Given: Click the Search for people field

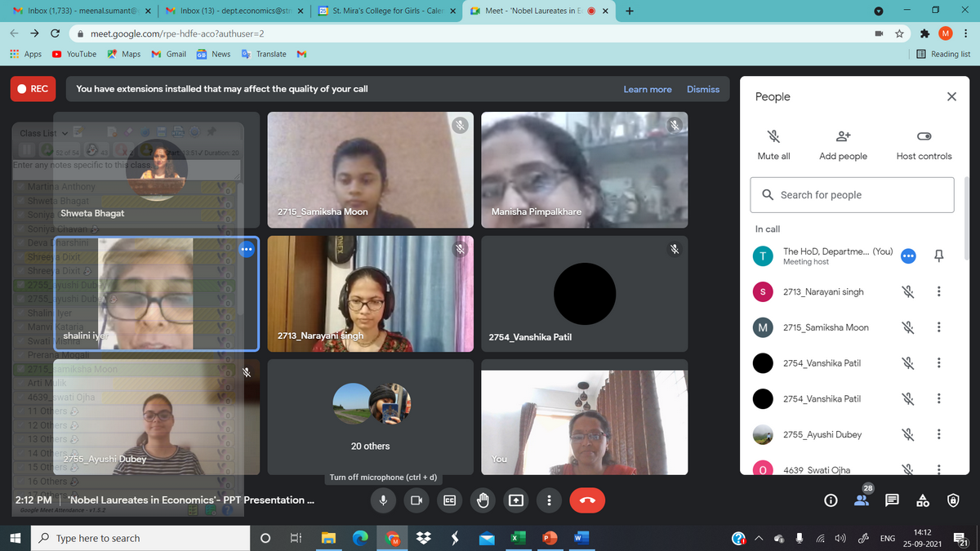Looking at the screenshot, I should pos(852,195).
